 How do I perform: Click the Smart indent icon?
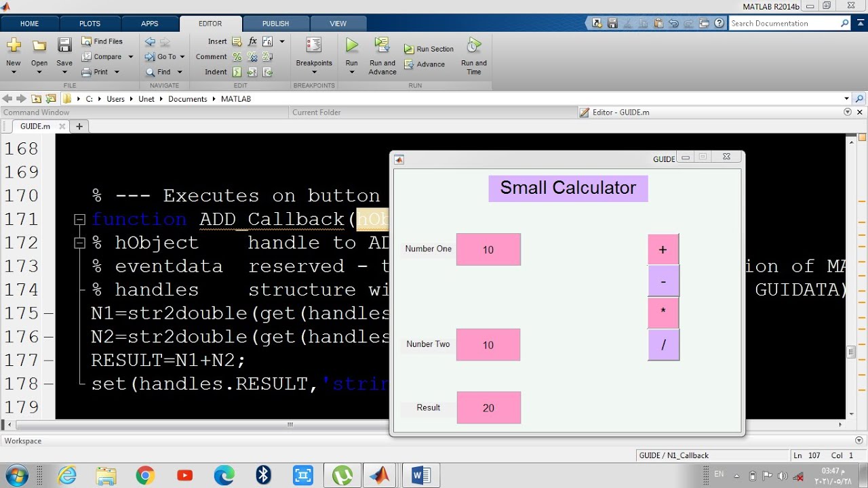tap(237, 72)
